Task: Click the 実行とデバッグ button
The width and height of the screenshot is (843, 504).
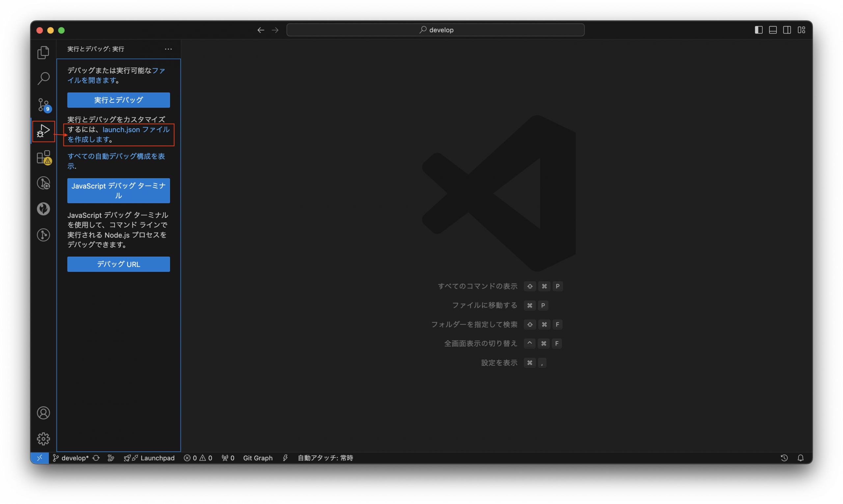Action: [119, 100]
